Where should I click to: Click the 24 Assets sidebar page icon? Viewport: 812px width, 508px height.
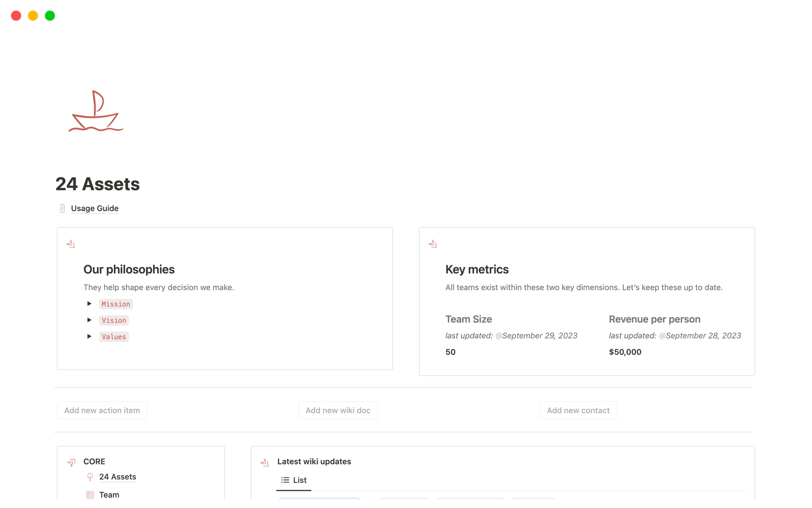[x=90, y=477]
